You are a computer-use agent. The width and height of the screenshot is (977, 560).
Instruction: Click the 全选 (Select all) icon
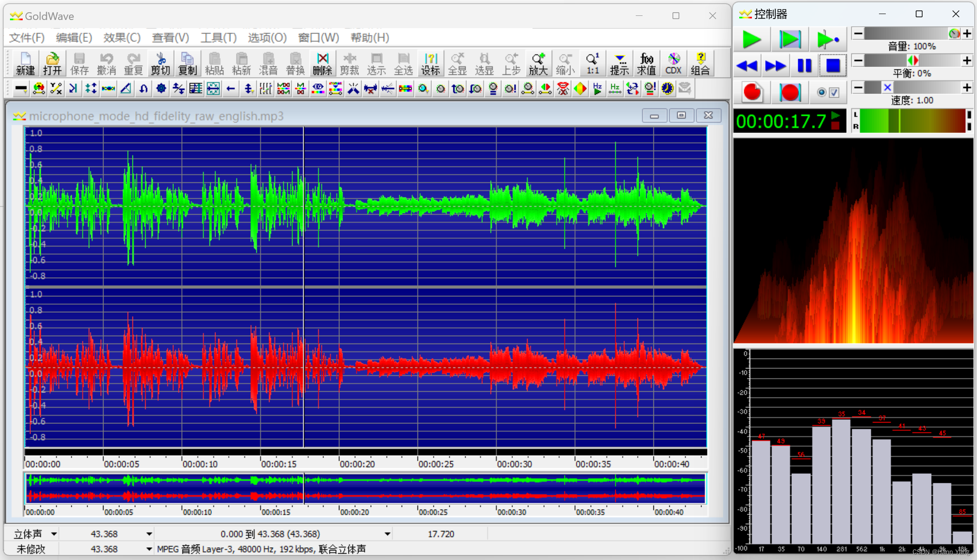pos(403,64)
